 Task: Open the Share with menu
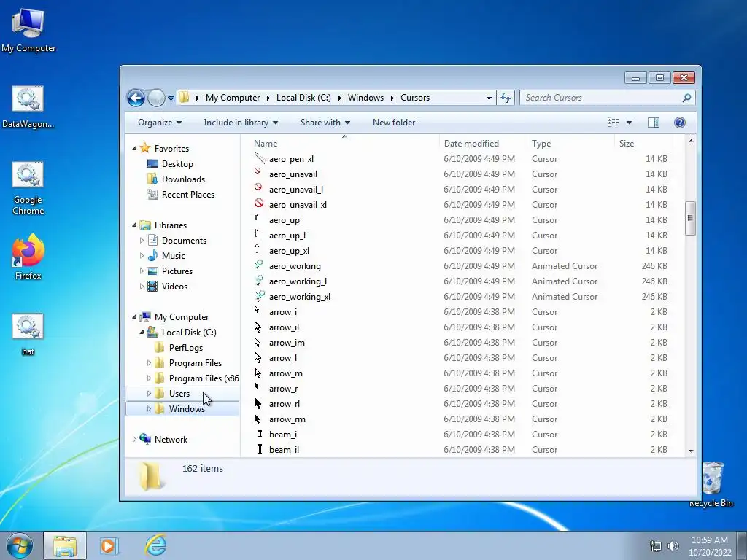(x=325, y=122)
